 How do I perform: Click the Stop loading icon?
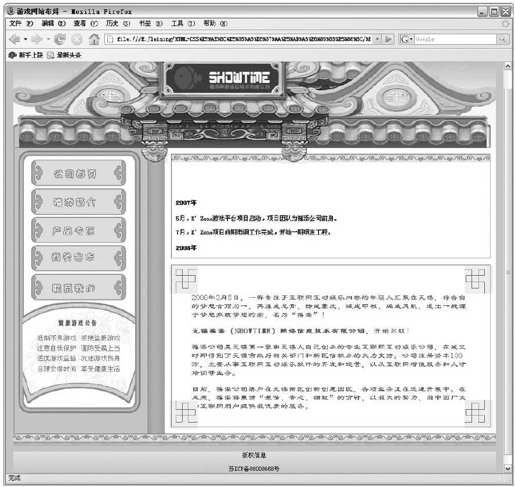pos(77,39)
